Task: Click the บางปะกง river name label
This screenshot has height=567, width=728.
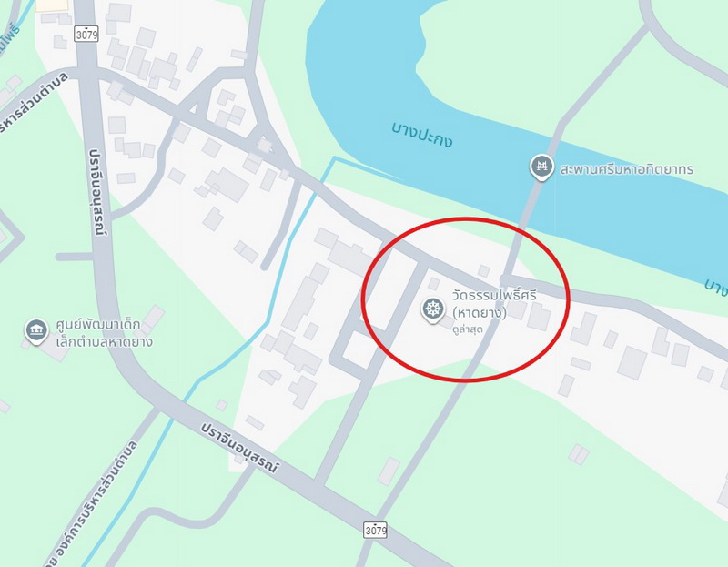Action: [x=421, y=135]
